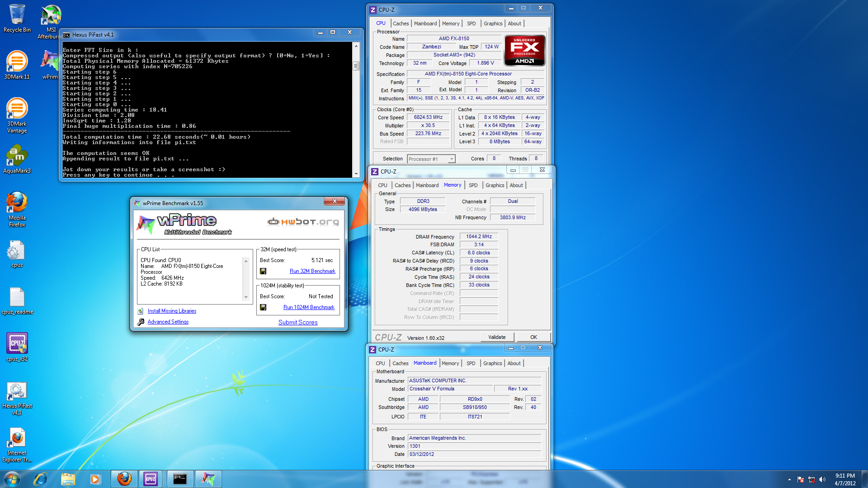This screenshot has width=868, height=488.
Task: Switch to CPU-Z taskbar button
Action: point(151,479)
